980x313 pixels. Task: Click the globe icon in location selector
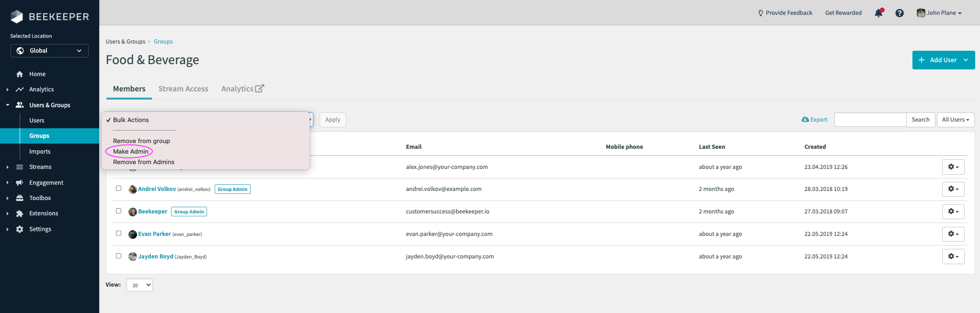(20, 51)
